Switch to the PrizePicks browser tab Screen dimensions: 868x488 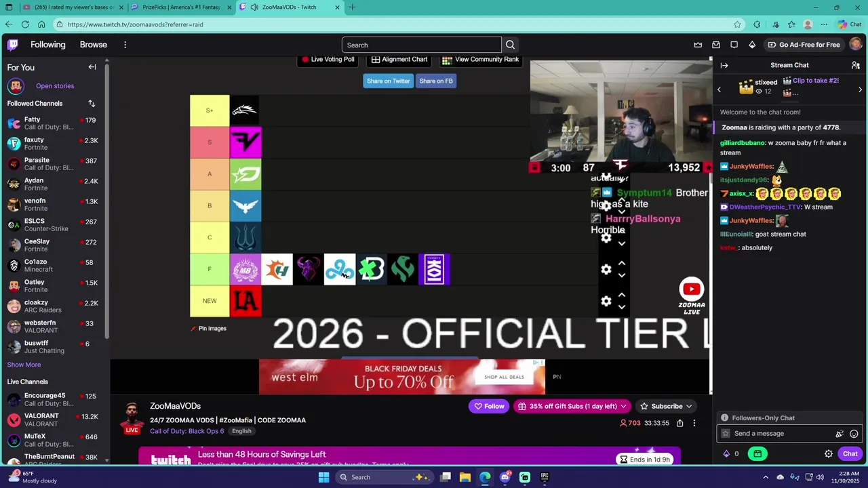click(x=182, y=7)
